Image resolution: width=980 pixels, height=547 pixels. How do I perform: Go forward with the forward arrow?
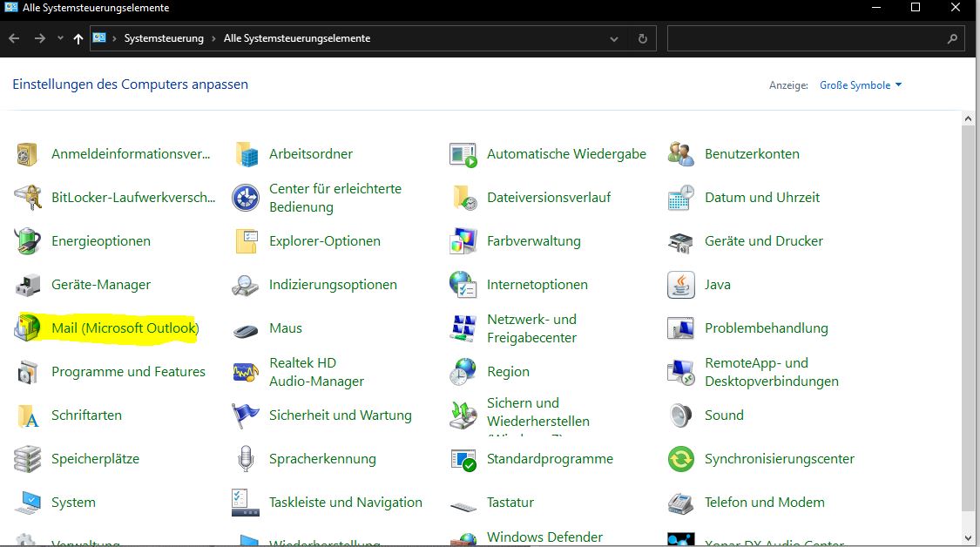(x=39, y=38)
